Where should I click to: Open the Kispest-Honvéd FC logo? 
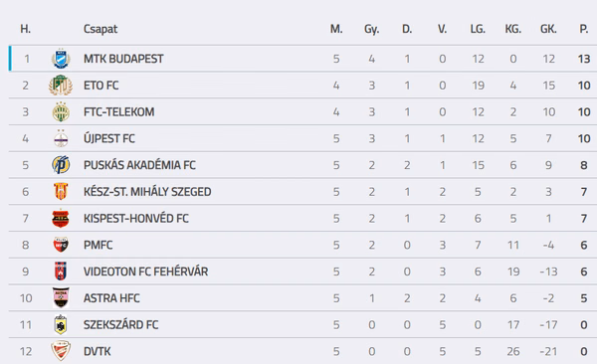click(x=61, y=218)
